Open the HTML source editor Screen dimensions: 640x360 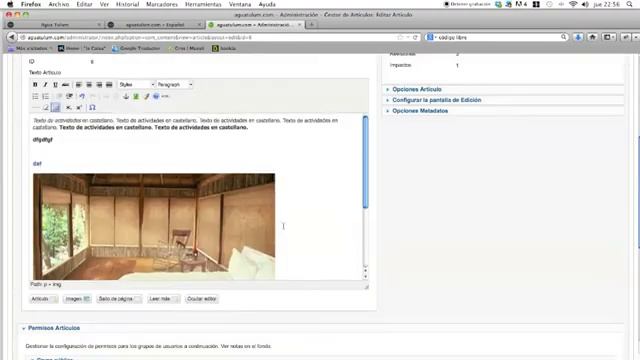tap(165, 96)
